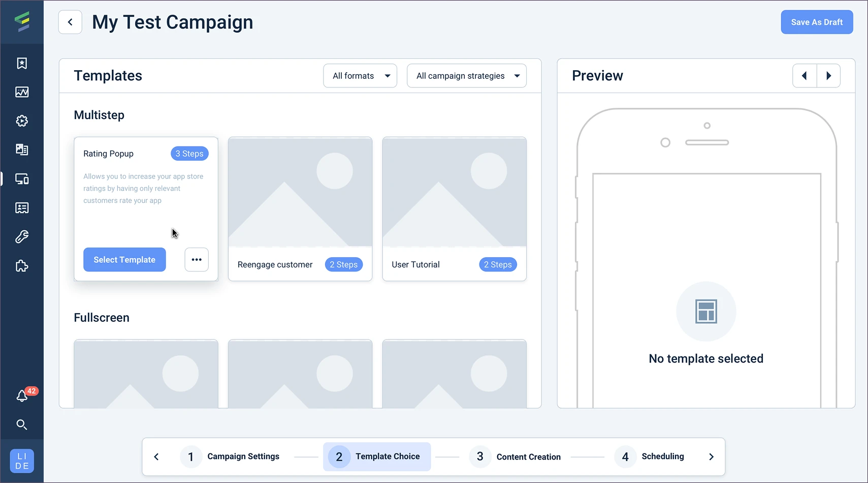This screenshot has height=483, width=868.
Task: Open the puzzle piece integrations icon
Action: [22, 266]
